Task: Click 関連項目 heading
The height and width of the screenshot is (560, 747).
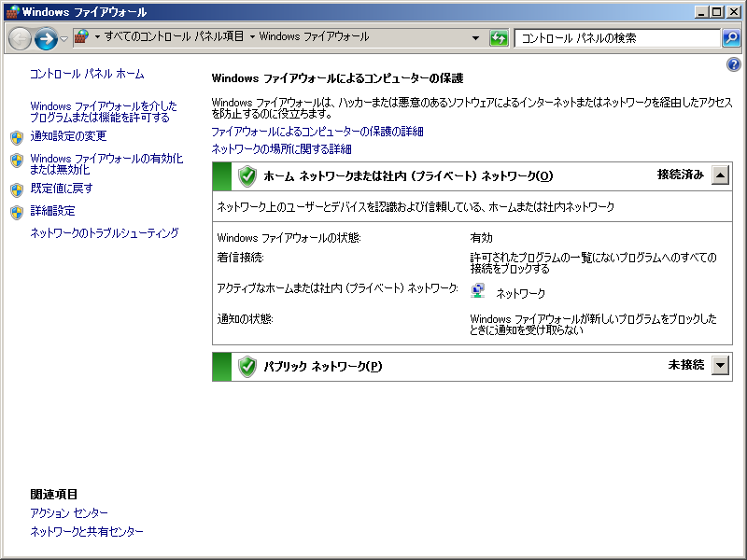Action: tap(54, 495)
